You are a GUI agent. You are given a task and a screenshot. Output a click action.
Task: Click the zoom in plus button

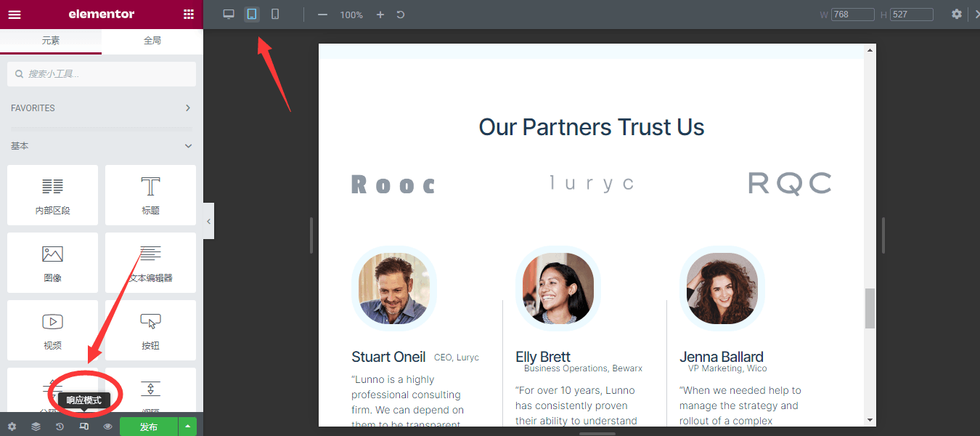(x=380, y=15)
